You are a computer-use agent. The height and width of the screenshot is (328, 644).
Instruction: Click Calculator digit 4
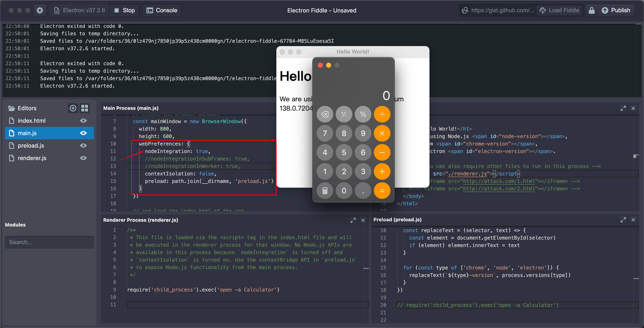[325, 152]
